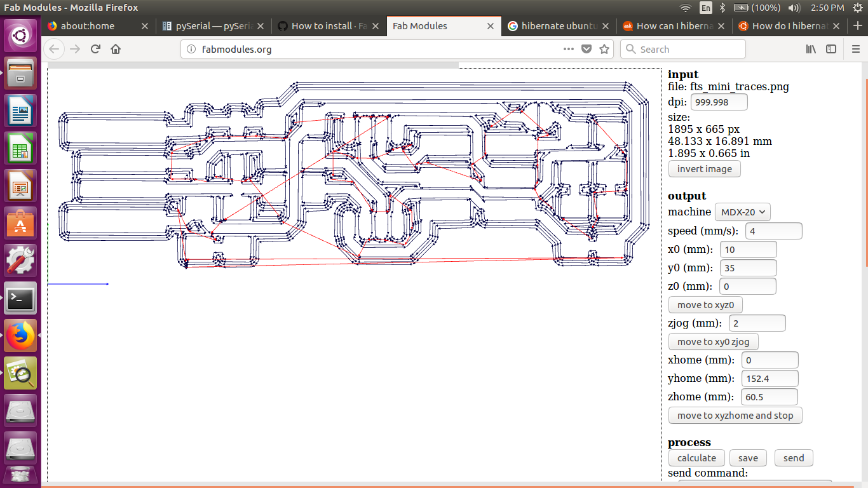Open the sound volume indicator
868x488 pixels.
tap(794, 8)
